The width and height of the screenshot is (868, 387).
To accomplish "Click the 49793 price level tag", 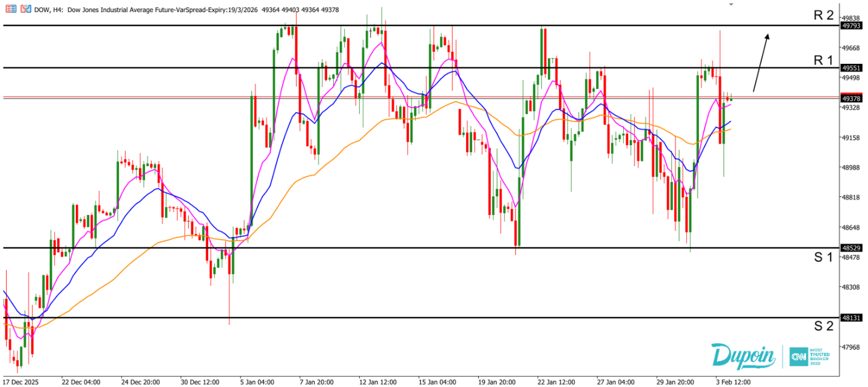I will pyautogui.click(x=852, y=25).
